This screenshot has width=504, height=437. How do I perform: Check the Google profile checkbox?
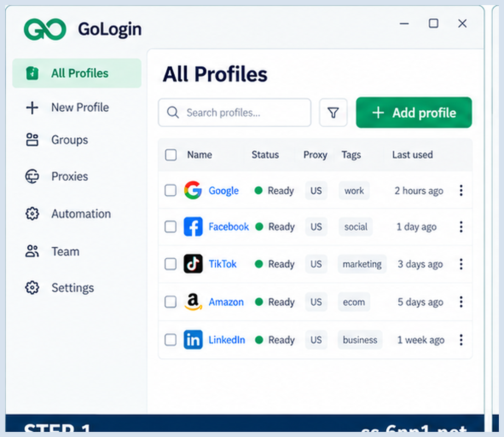click(x=170, y=190)
